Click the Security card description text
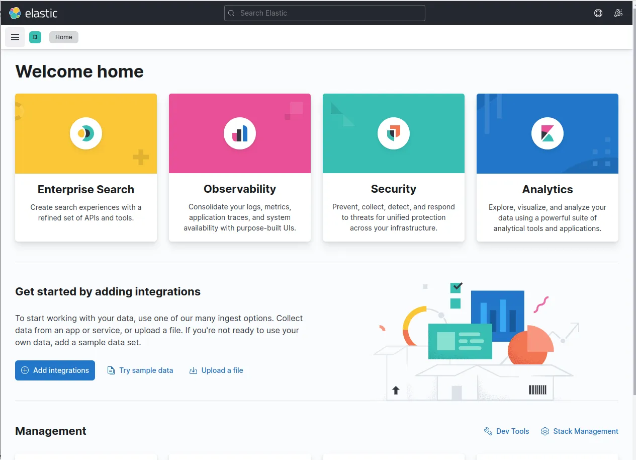Image resolution: width=636 pixels, height=461 pixels. [393, 217]
